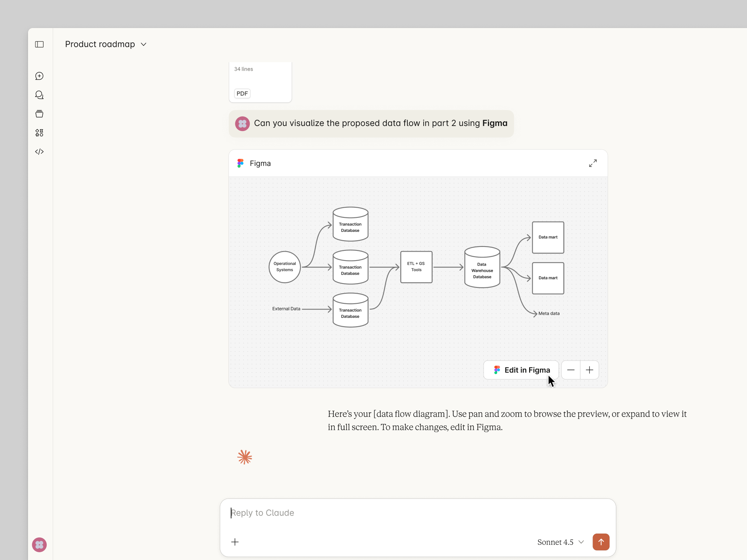Open the Code developer tools icon
The height and width of the screenshot is (560, 747).
tap(39, 151)
